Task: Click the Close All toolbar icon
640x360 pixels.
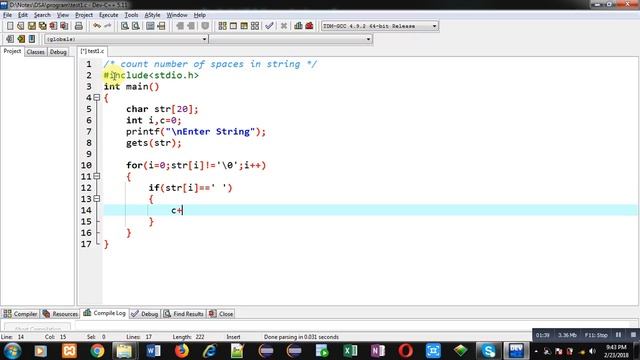Action: tap(64, 26)
